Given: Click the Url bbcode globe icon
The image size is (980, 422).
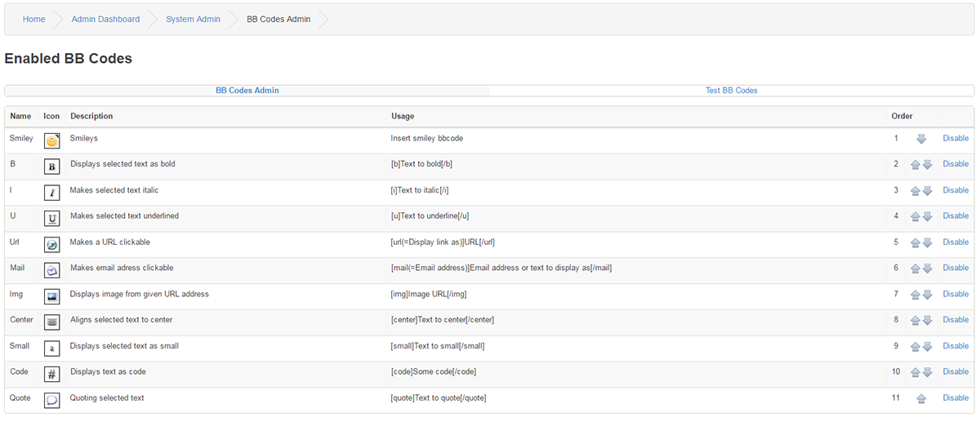Looking at the screenshot, I should [x=51, y=245].
